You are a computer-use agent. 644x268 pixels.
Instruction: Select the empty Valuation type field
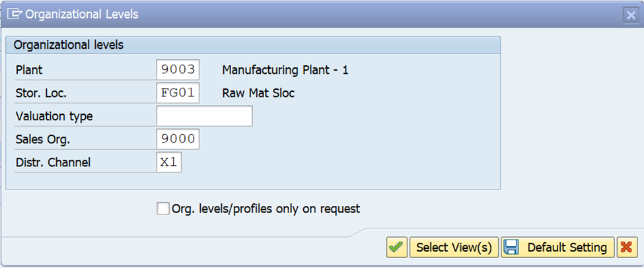coord(204,116)
